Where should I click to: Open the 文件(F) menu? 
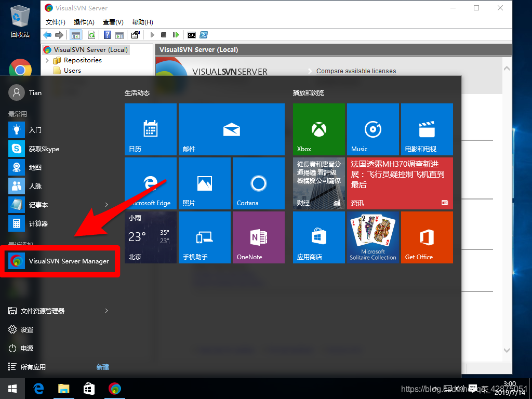click(x=55, y=22)
